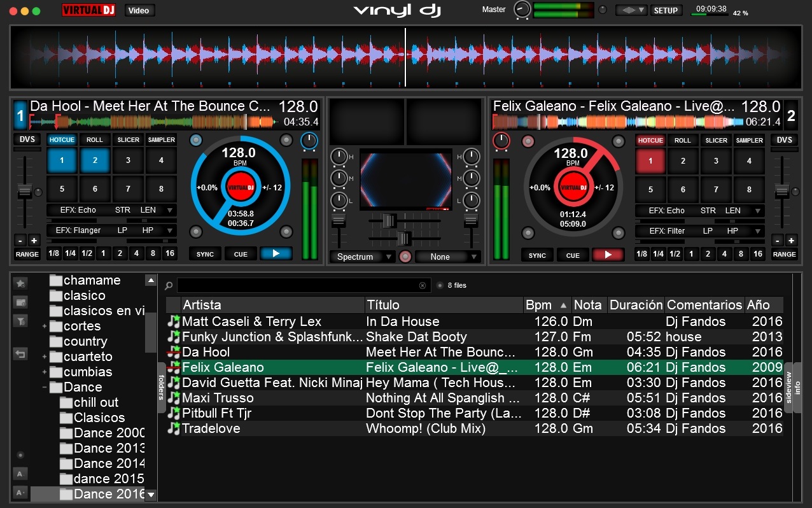Click right L equalizer knob
Image resolution: width=812 pixels, height=508 pixels.
472,201
